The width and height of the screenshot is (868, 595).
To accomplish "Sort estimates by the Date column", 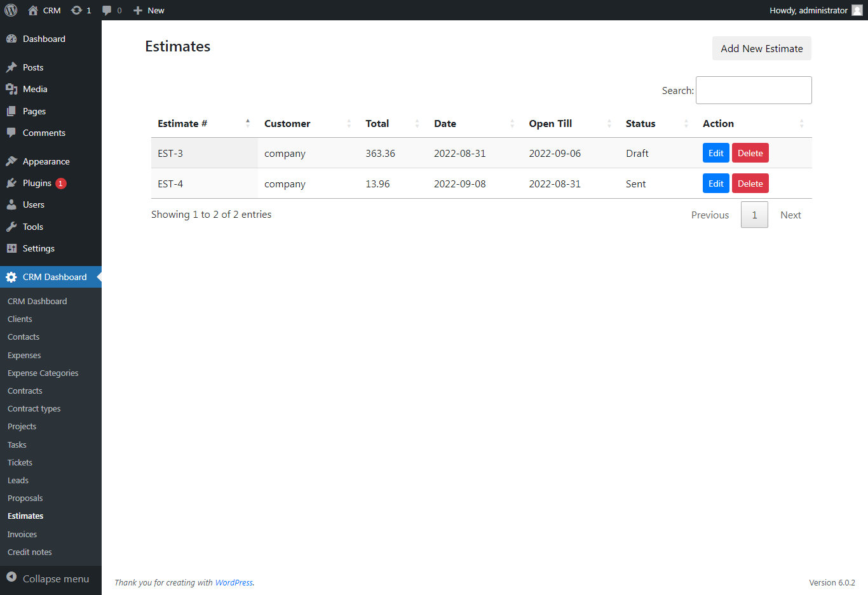I will pos(445,123).
